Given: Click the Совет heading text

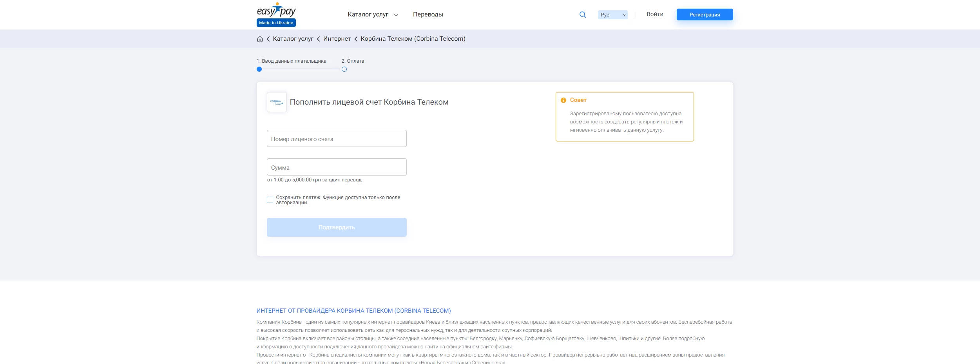Looking at the screenshot, I should pyautogui.click(x=578, y=100).
